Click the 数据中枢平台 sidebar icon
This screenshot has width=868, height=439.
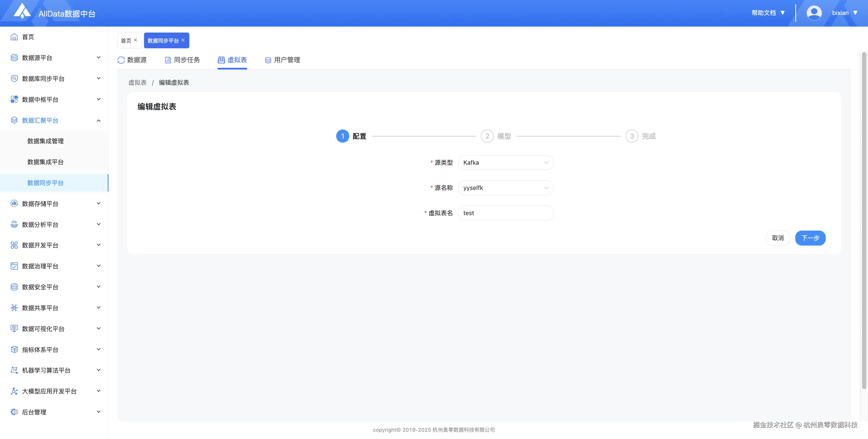pyautogui.click(x=14, y=99)
